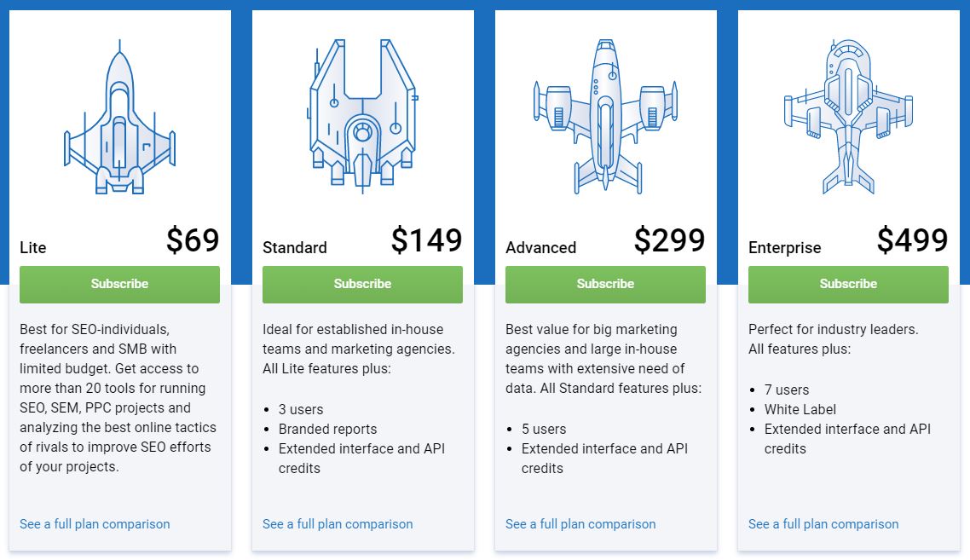The width and height of the screenshot is (970, 560).
Task: Subscribe to the Enterprise plan
Action: [x=848, y=284]
